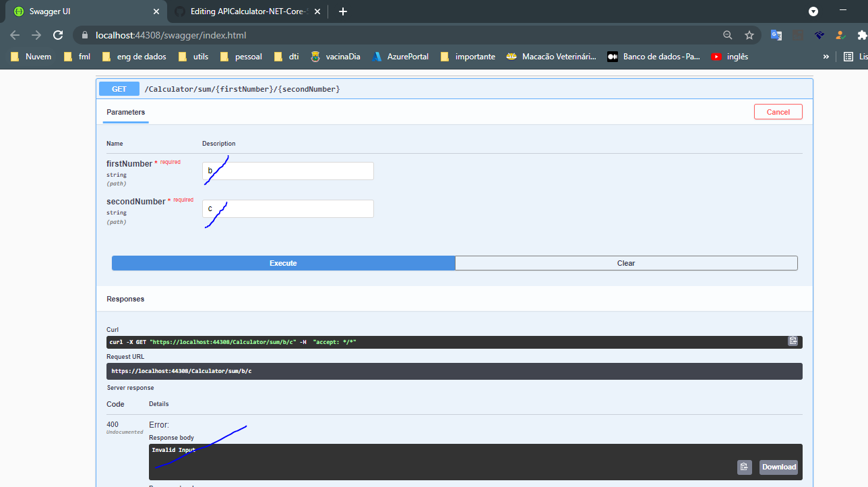Click the padlock site info icon

coord(84,35)
